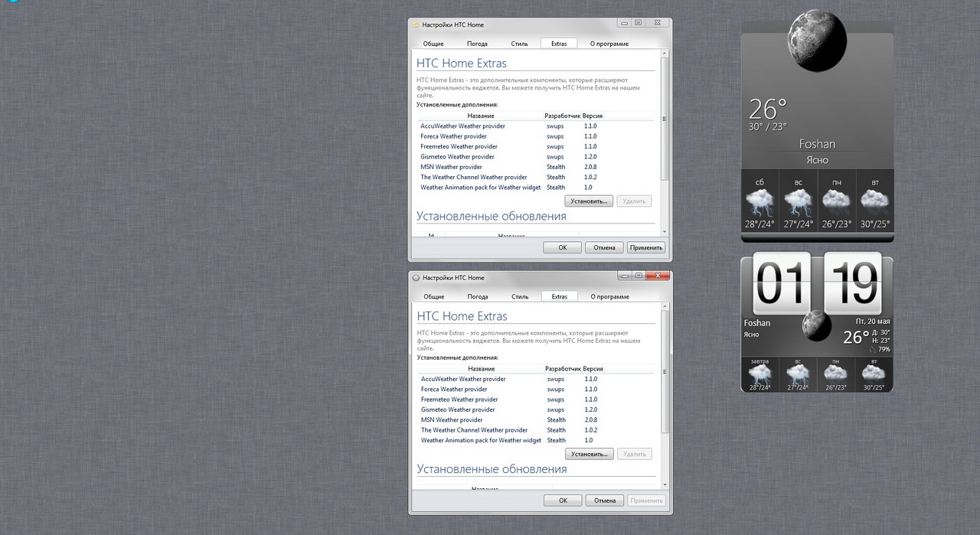The height and width of the screenshot is (535, 980).
Task: Click the Версия column header in the lower window
Action: point(593,369)
